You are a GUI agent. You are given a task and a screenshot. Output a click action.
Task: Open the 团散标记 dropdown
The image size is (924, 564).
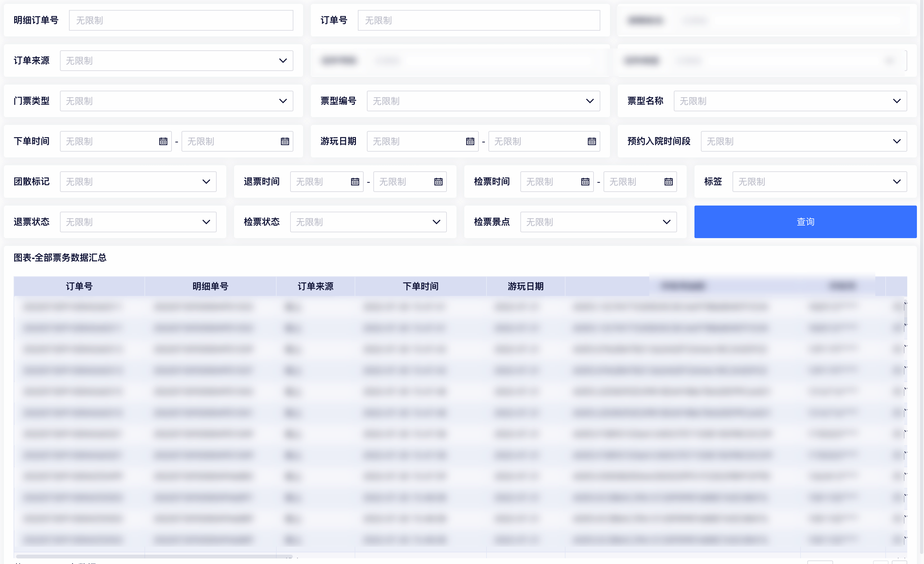pos(138,182)
